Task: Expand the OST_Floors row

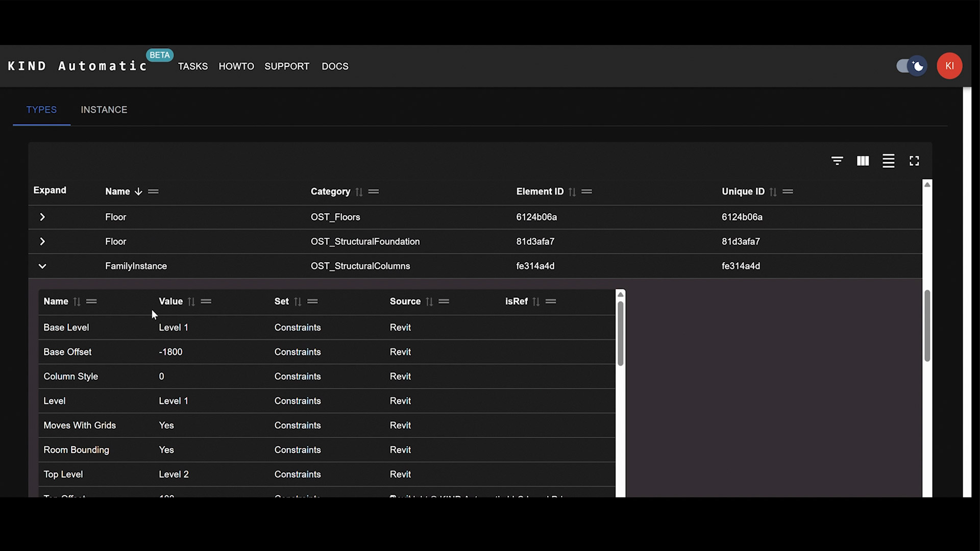Action: (x=42, y=217)
